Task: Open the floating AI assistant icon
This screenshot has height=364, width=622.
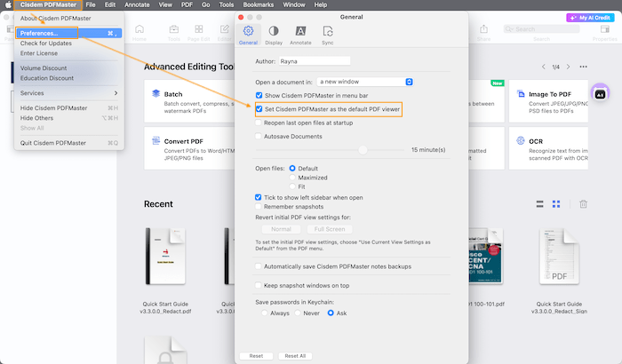Action: click(x=600, y=93)
